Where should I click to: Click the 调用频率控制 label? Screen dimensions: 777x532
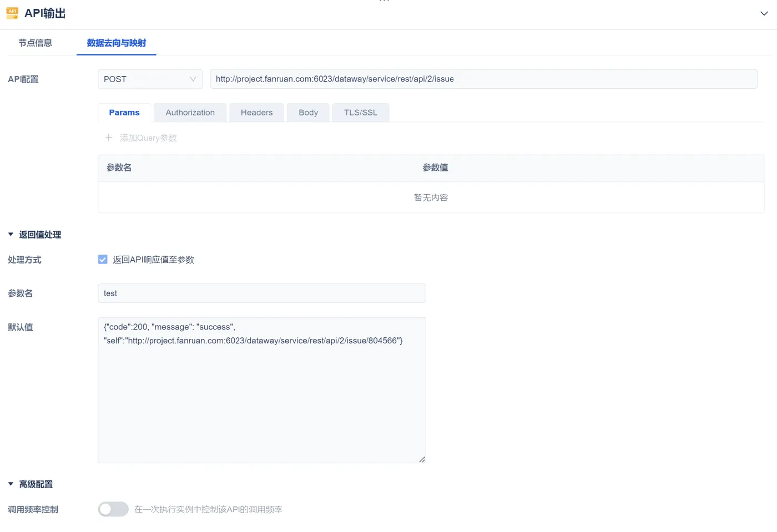[33, 509]
